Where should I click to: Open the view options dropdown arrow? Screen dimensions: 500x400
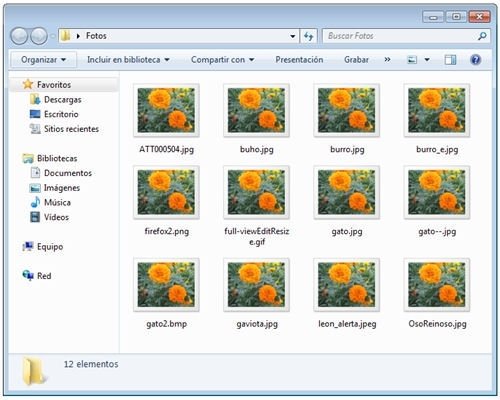(427, 60)
